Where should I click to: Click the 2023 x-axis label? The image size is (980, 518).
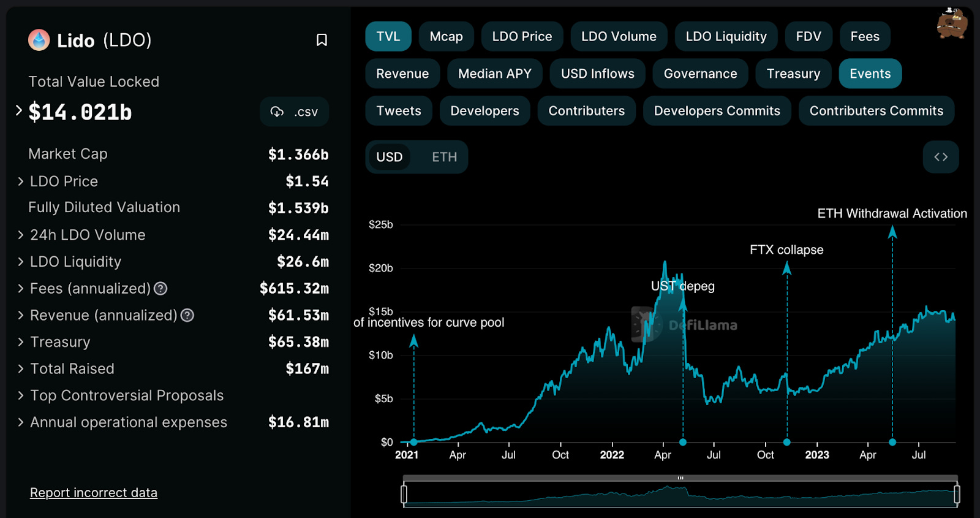coord(817,455)
